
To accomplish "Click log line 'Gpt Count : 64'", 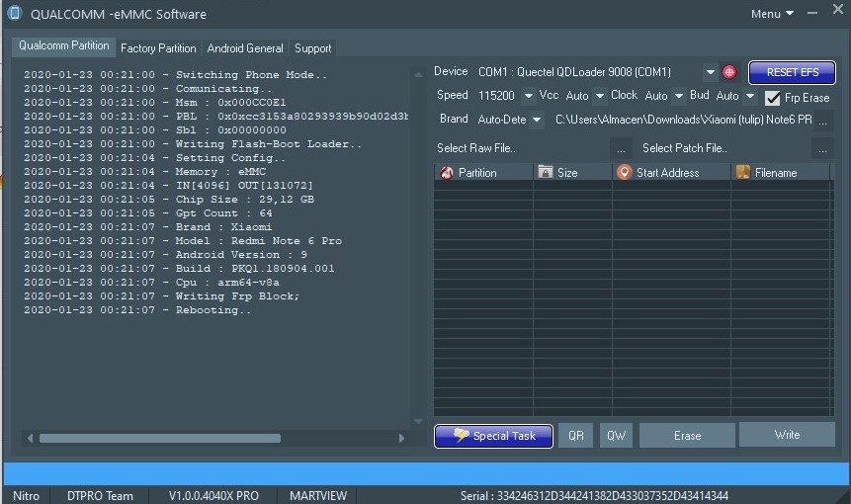I will (x=147, y=213).
